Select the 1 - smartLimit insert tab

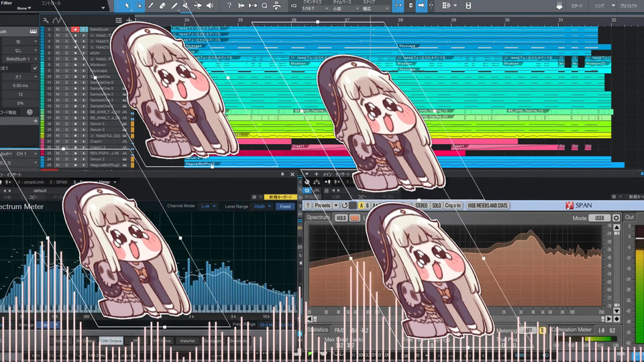click(x=31, y=182)
